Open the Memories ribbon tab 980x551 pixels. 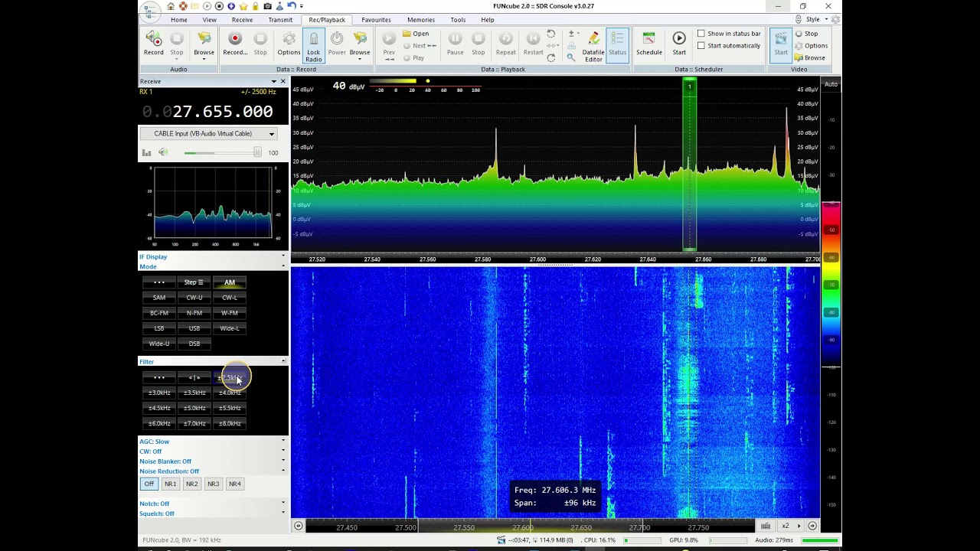(421, 20)
